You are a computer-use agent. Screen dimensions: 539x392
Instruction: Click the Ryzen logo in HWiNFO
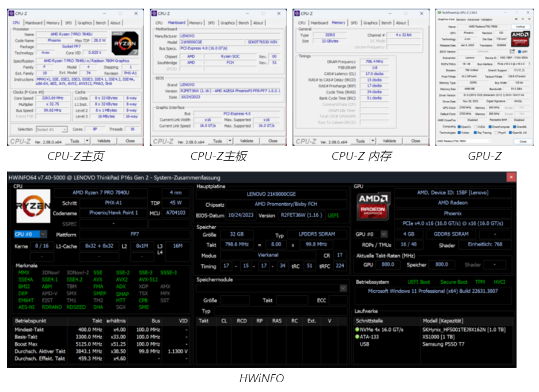pos(33,206)
